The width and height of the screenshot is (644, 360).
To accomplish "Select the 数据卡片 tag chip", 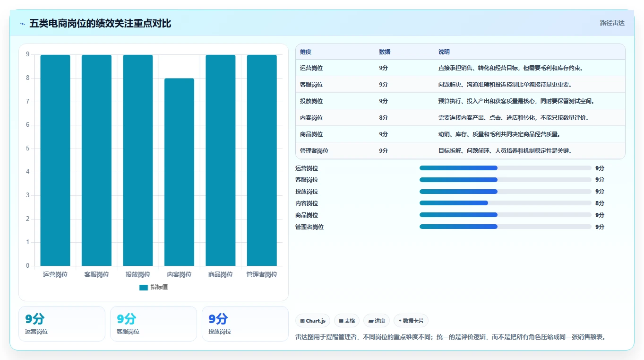I will [411, 321].
